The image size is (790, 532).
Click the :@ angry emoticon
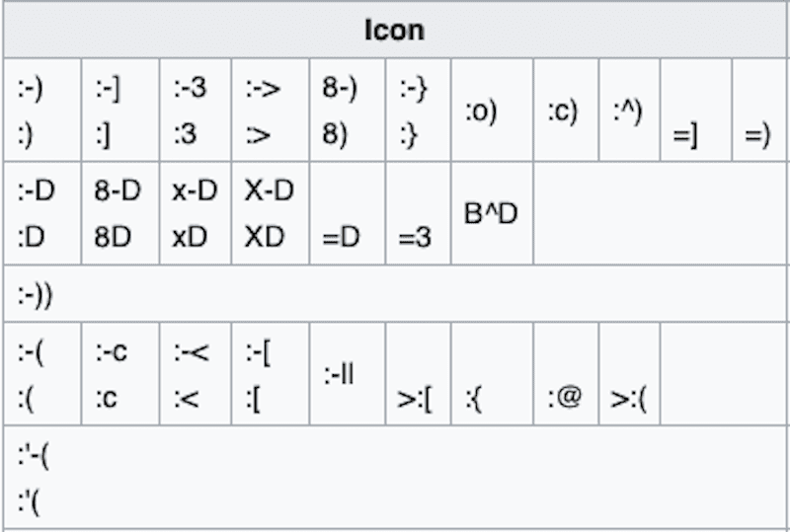[x=566, y=399]
